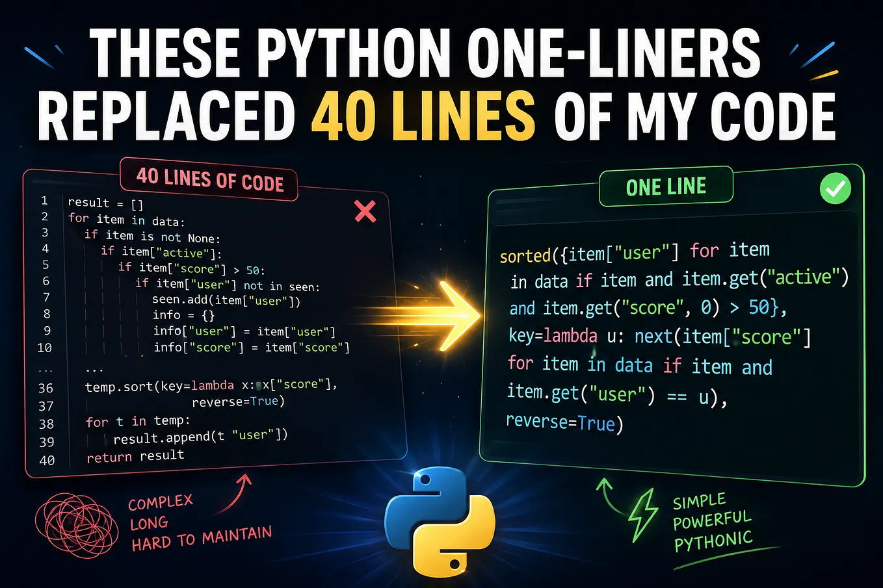The height and width of the screenshot is (588, 883).
Task: Click the Python logo
Action: (440, 521)
